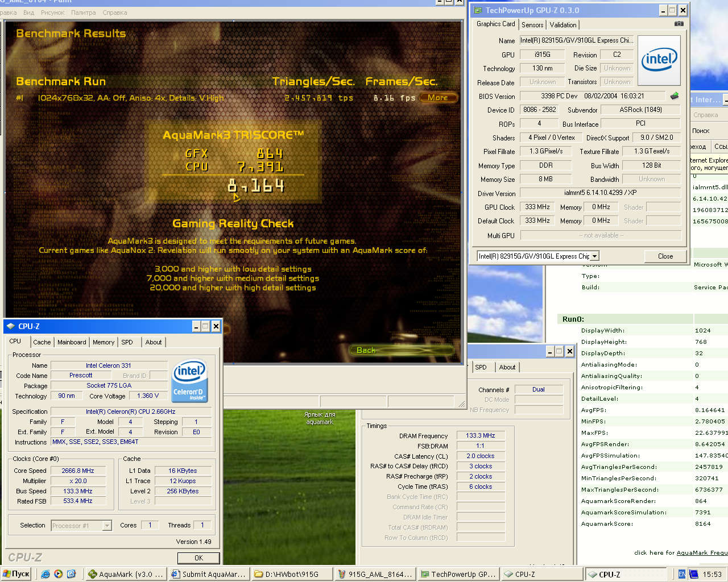The height and width of the screenshot is (582, 728).
Task: Minimize the GPU-Z window
Action: click(x=663, y=10)
